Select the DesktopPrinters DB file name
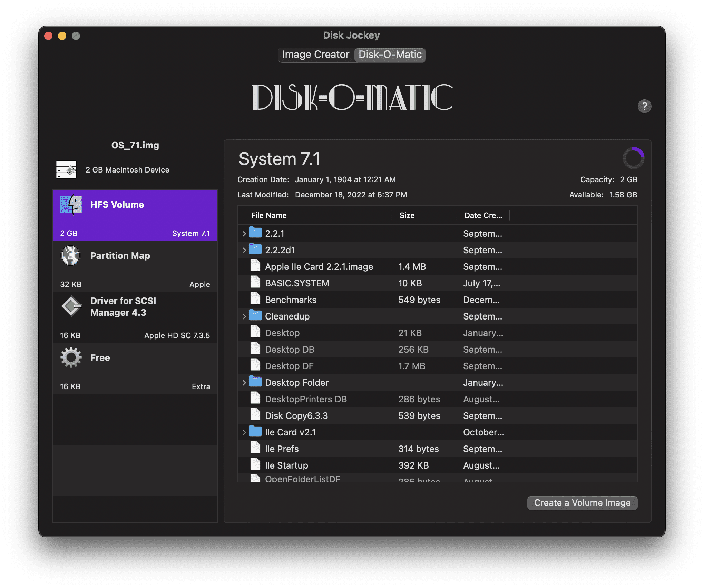This screenshot has height=588, width=704. [306, 399]
